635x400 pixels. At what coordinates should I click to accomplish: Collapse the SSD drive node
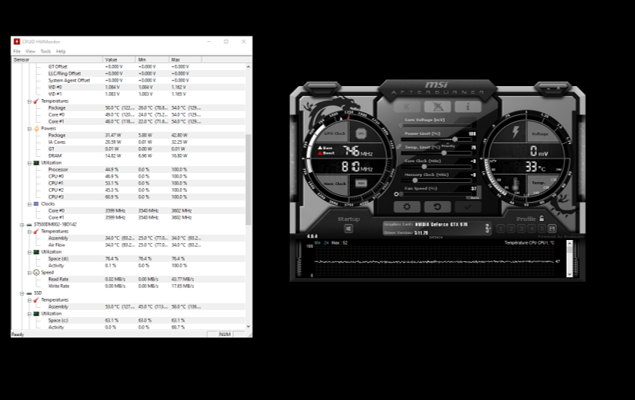point(22,293)
